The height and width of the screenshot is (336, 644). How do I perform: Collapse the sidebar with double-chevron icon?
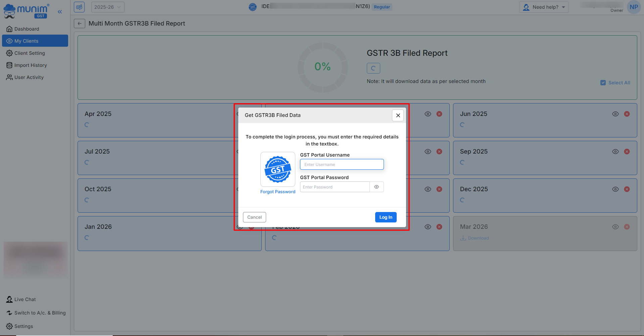pos(60,12)
